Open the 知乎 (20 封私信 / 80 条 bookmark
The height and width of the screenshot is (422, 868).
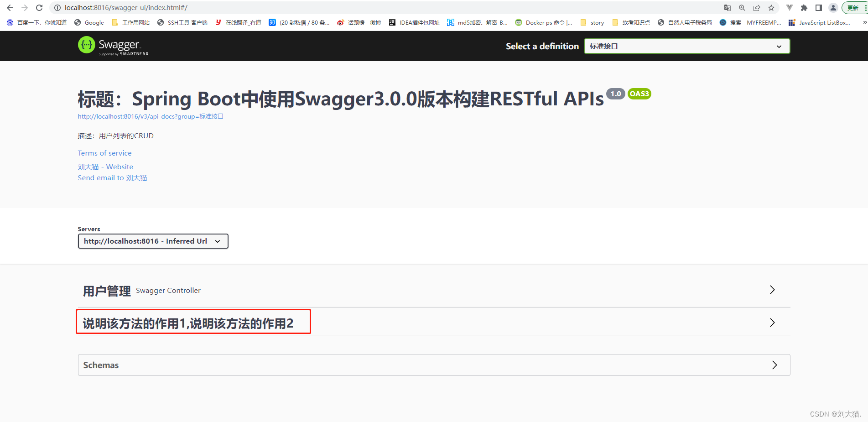[x=299, y=22]
